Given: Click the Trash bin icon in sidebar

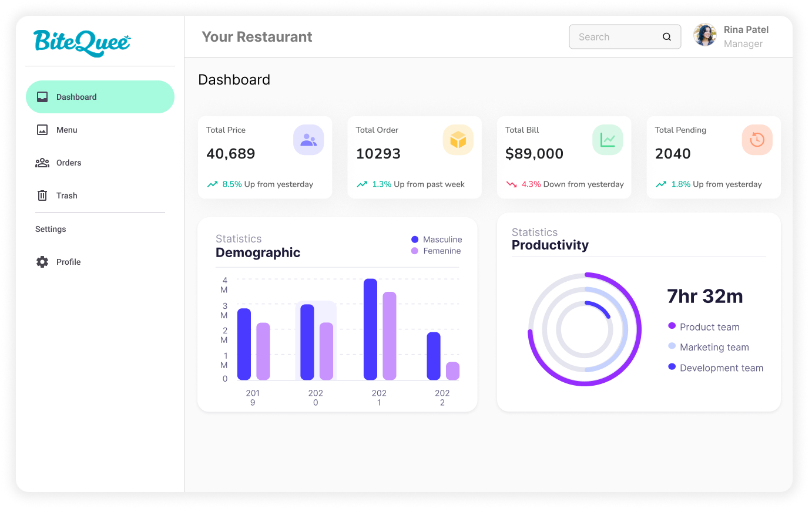Looking at the screenshot, I should coord(42,195).
